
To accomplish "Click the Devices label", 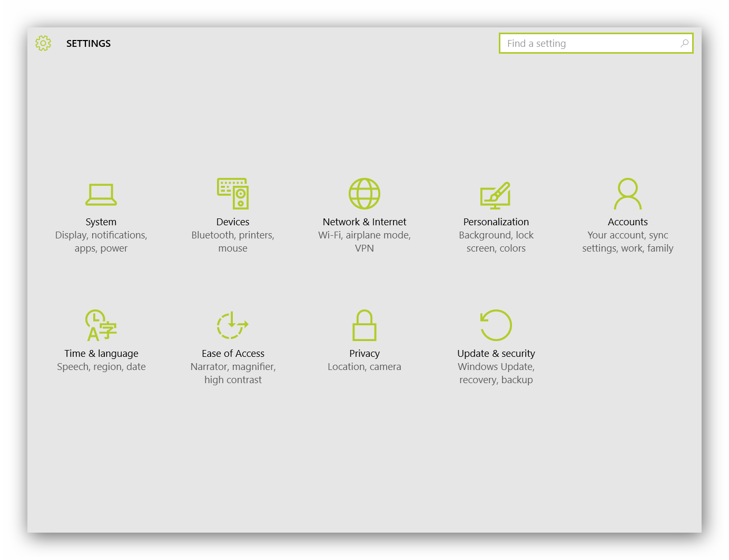I will (233, 222).
